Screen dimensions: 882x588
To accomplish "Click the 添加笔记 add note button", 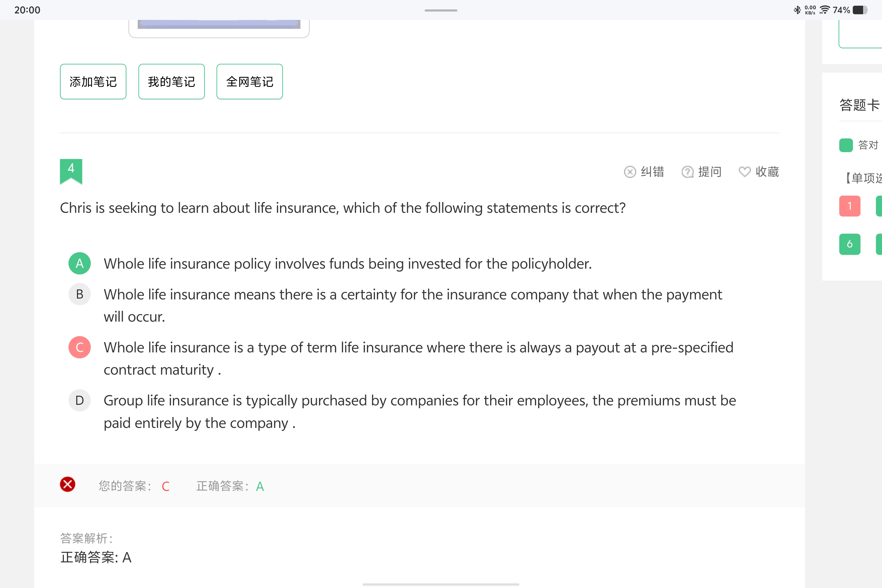I will point(93,81).
